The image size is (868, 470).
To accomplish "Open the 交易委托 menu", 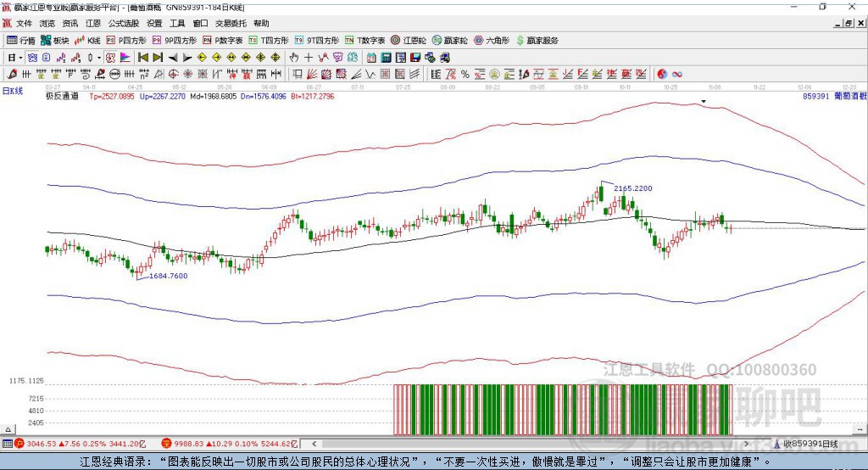I will pyautogui.click(x=231, y=23).
